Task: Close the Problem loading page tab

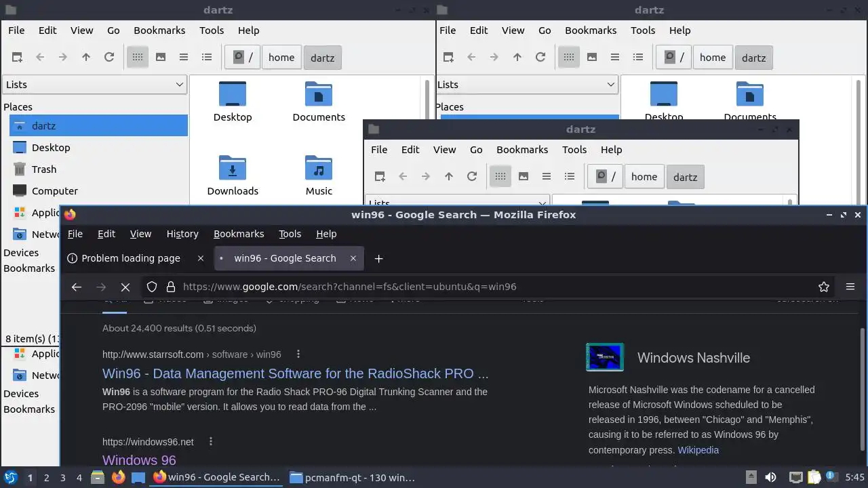Action: [x=200, y=258]
